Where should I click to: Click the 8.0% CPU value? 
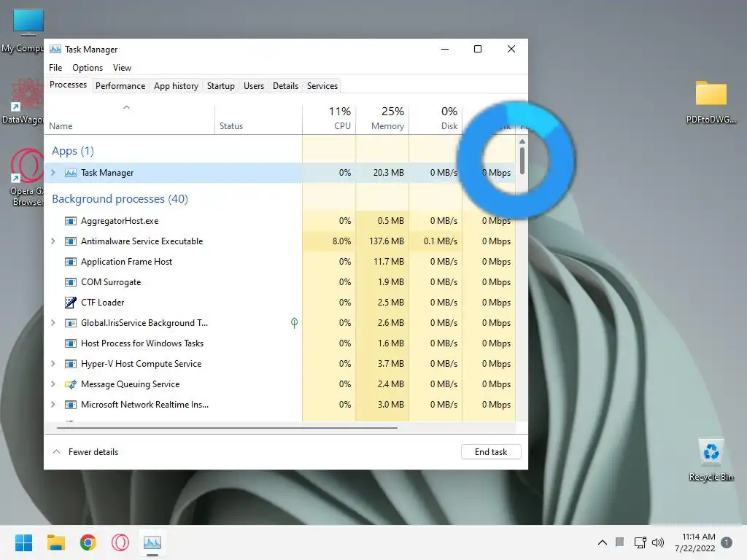[x=341, y=241]
